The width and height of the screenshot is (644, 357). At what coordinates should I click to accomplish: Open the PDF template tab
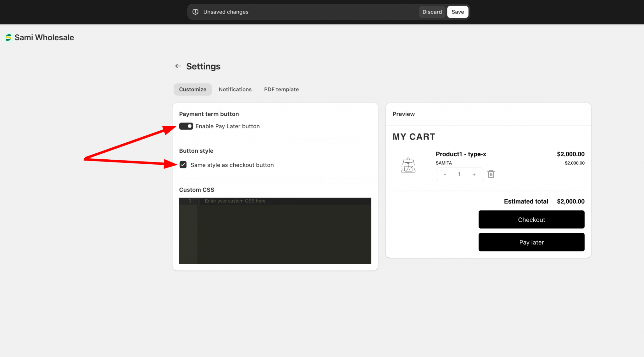(x=281, y=90)
